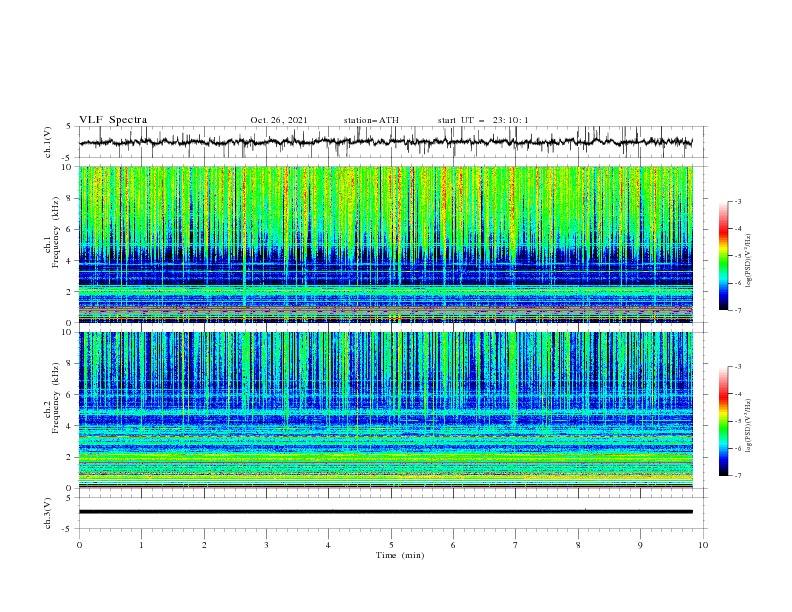Click time axis tick label "3"
792x612 pixels.
pyautogui.click(x=266, y=545)
